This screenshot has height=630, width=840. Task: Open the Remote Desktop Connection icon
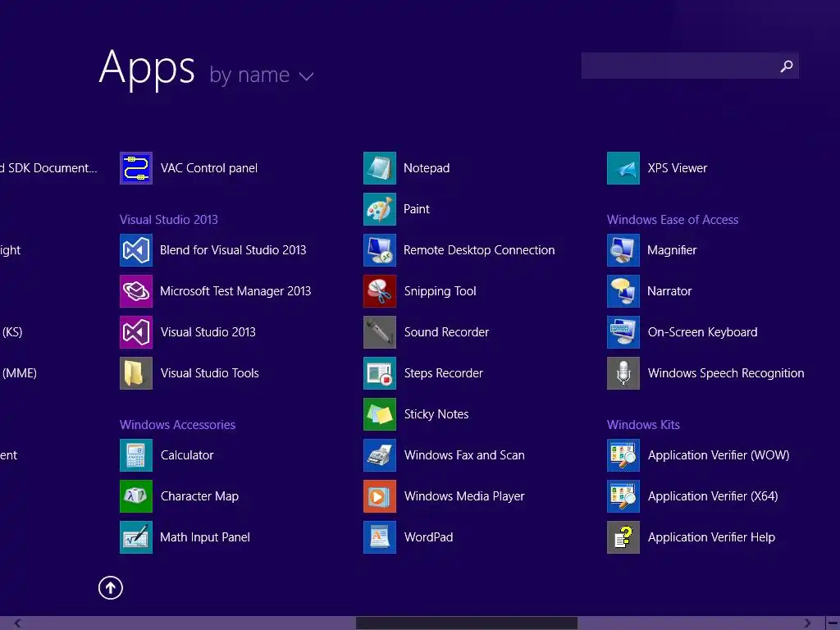(x=380, y=250)
